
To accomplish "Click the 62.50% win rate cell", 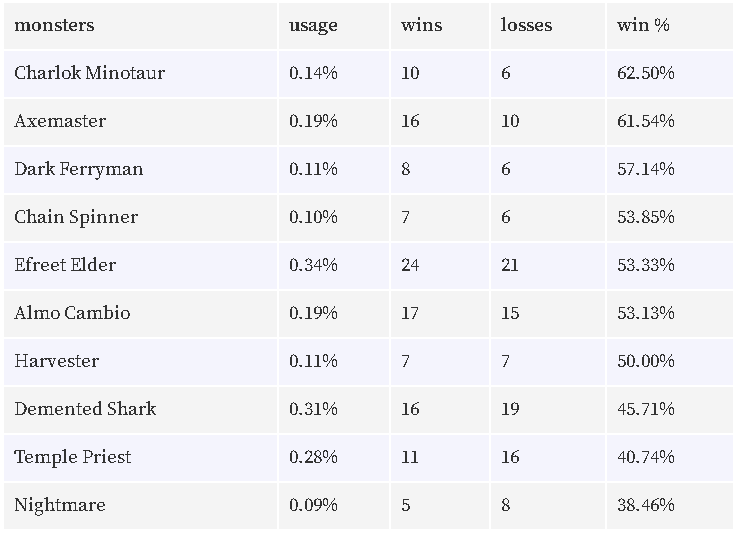I will tap(645, 73).
